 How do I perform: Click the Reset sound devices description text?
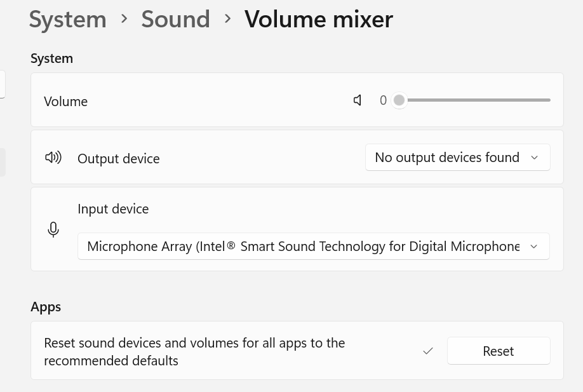click(x=194, y=351)
